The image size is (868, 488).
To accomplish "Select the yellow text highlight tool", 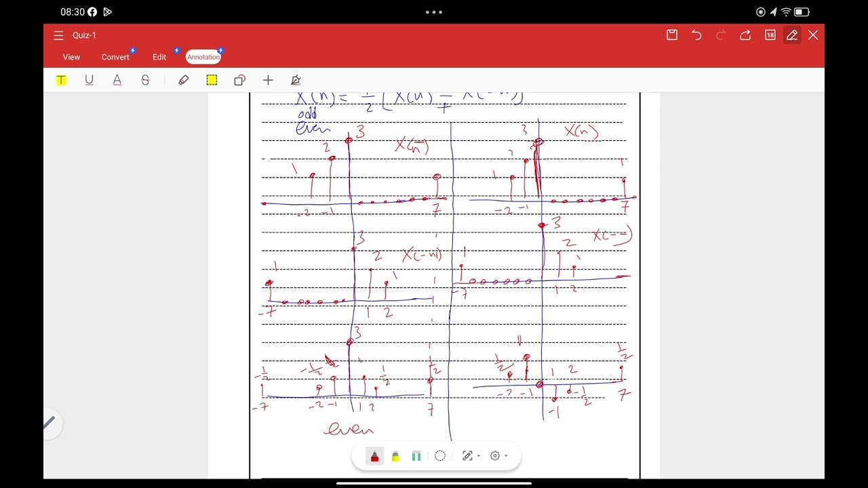I will click(x=61, y=80).
